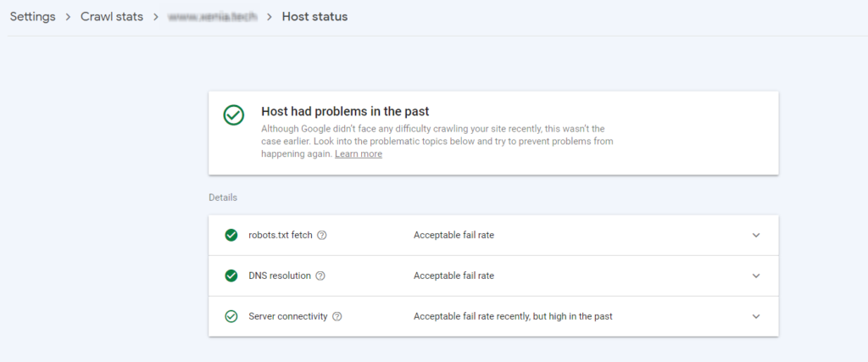
Task: Select the blurred domain breadcrumb item
Action: click(213, 17)
